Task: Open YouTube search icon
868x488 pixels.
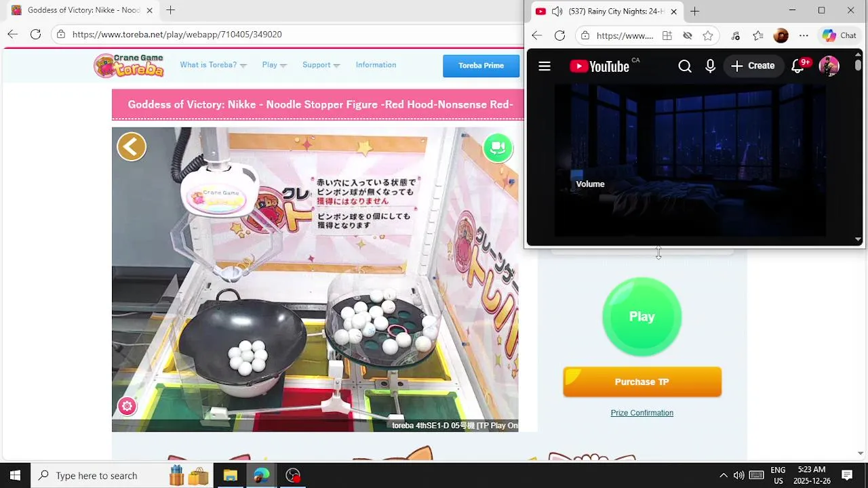Action: [x=685, y=66]
